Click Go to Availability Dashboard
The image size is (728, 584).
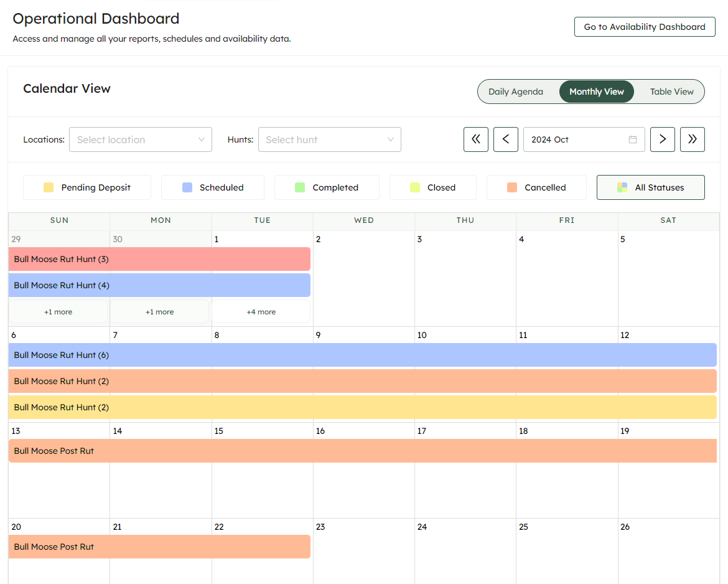644,27
